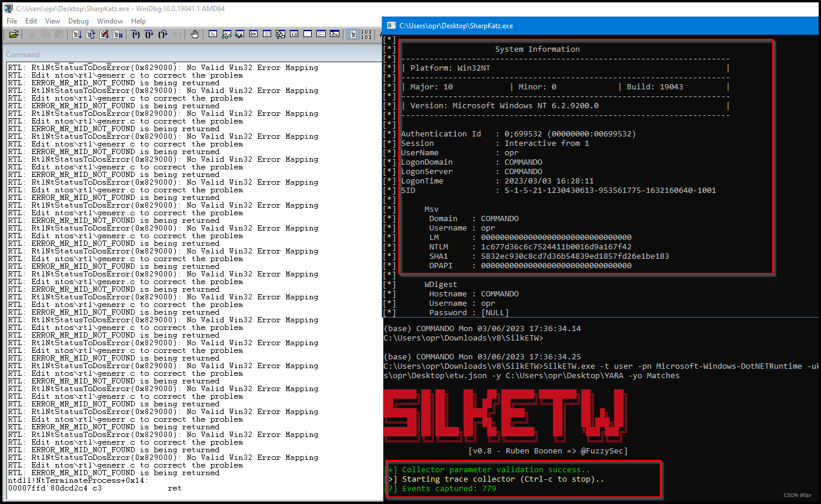This screenshot has height=504, width=821.
Task: Click the 'Msv' section label
Action: tap(432, 209)
